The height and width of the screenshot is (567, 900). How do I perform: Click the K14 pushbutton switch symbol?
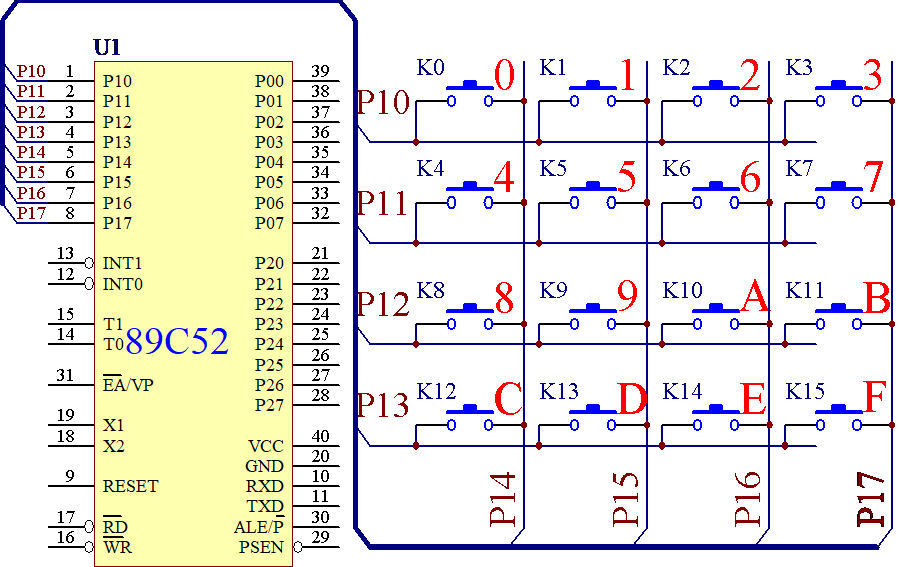pos(716,418)
